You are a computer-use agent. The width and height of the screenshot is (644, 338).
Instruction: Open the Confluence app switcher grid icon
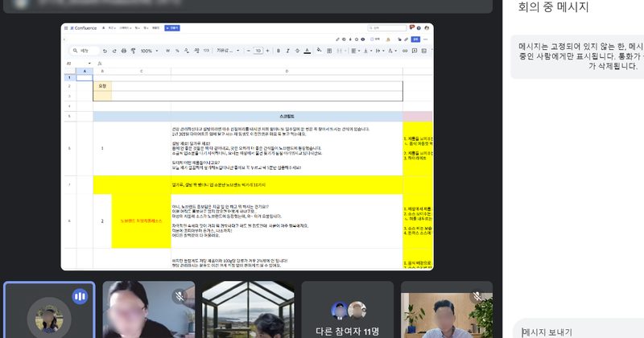[66, 28]
